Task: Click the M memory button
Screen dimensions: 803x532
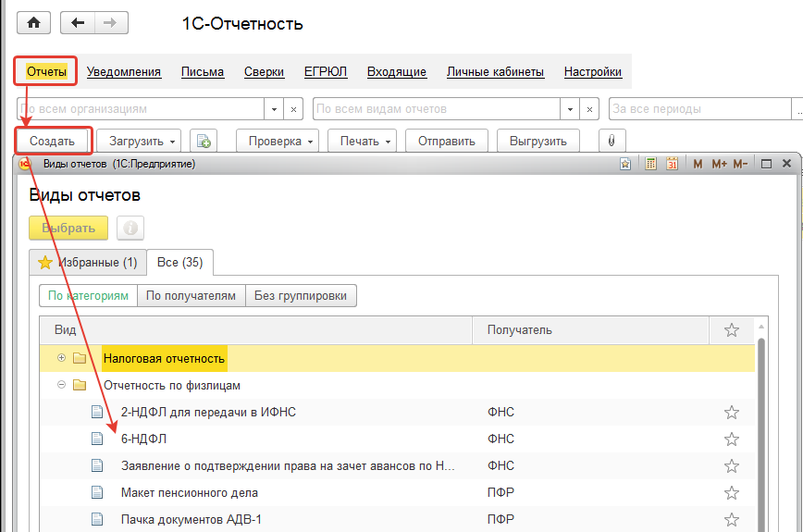Action: pyautogui.click(x=698, y=164)
